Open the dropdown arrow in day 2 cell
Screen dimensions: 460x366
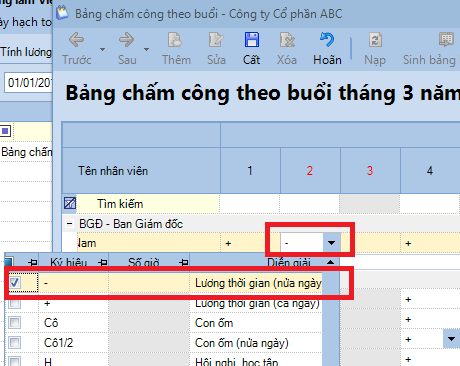(x=331, y=243)
